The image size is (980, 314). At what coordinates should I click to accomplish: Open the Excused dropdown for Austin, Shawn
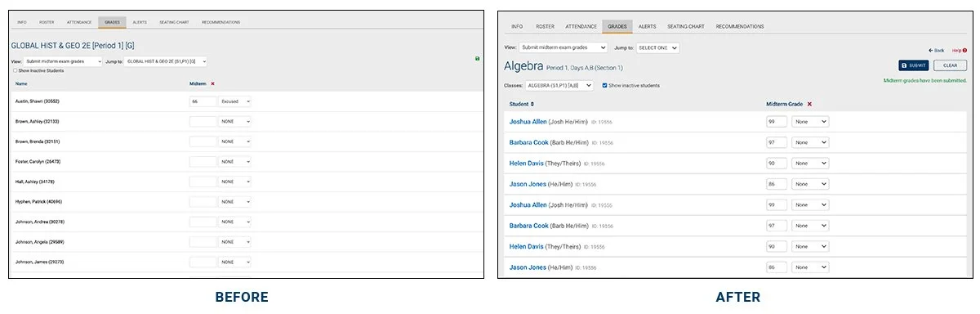pyautogui.click(x=235, y=101)
